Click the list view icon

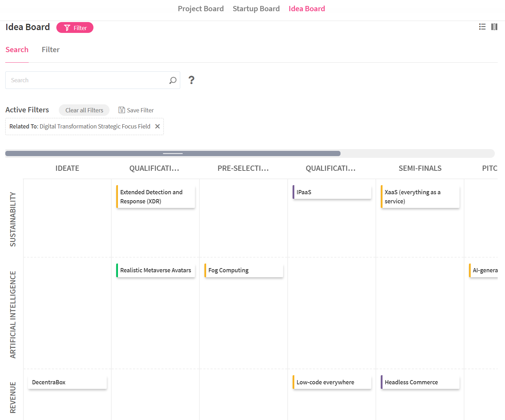[482, 27]
